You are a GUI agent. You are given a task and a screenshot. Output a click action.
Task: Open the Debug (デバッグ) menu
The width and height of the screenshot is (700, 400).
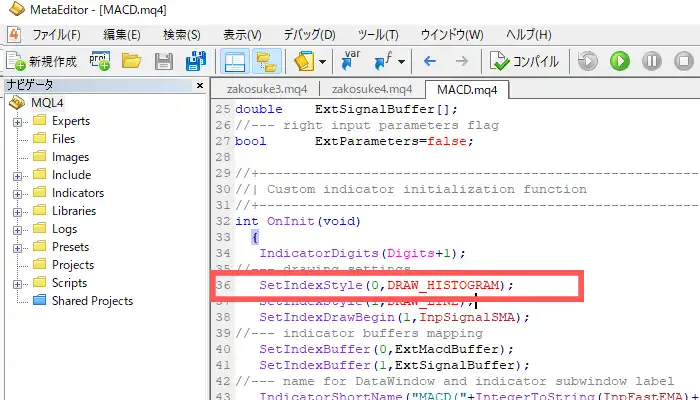point(309,34)
